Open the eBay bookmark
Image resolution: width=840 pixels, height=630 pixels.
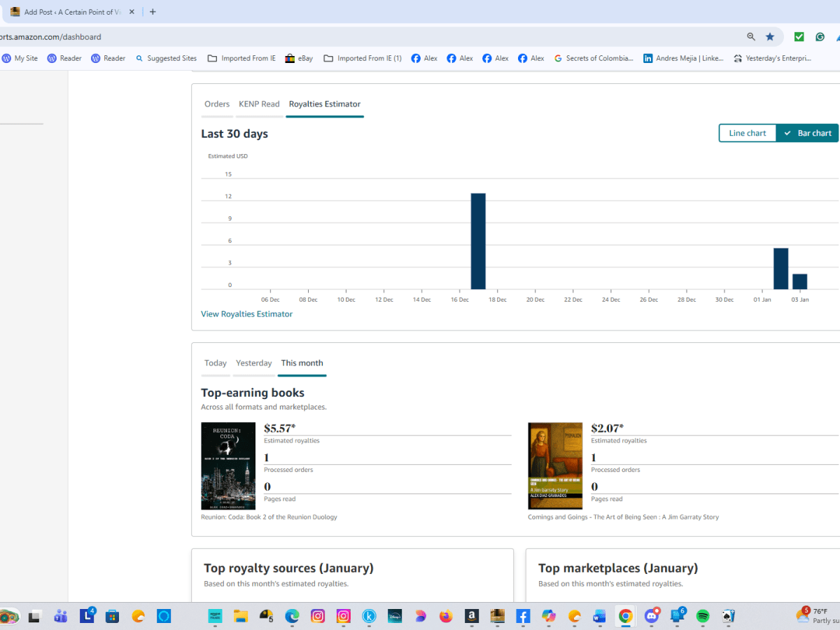coord(299,58)
